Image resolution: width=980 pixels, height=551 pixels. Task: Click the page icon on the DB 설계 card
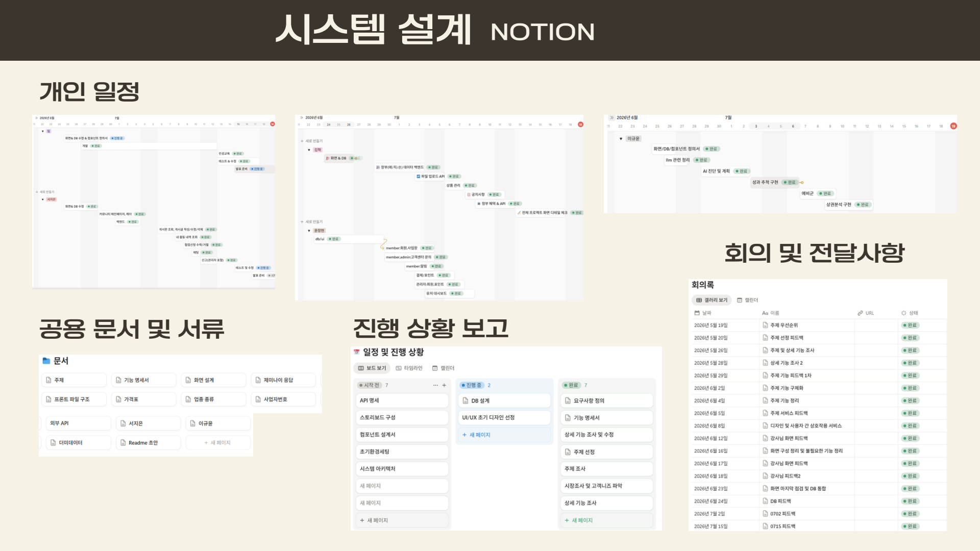pos(465,401)
